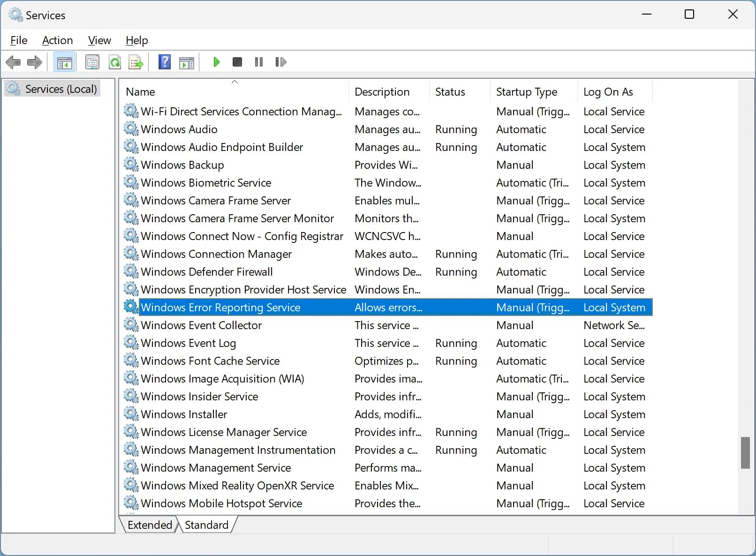Toggle the Show/Hide Console Tree button
This screenshot has width=756, height=556.
coord(65,62)
